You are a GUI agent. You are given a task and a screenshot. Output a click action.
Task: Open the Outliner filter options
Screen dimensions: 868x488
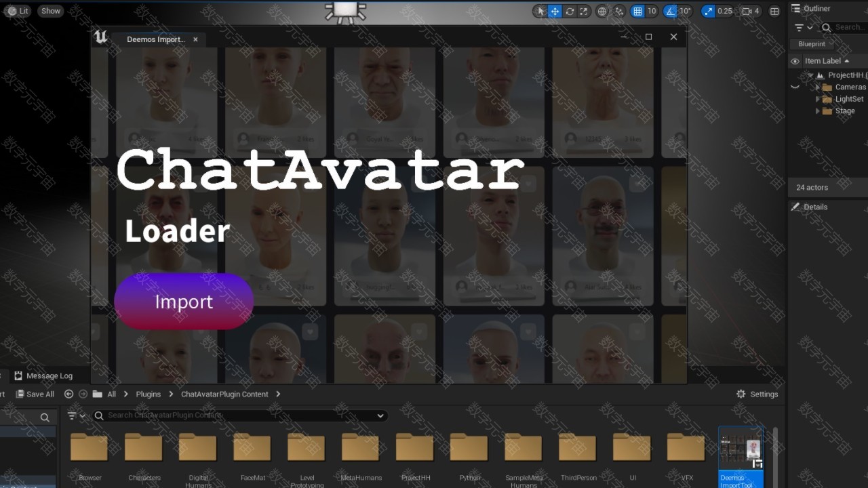(x=803, y=27)
